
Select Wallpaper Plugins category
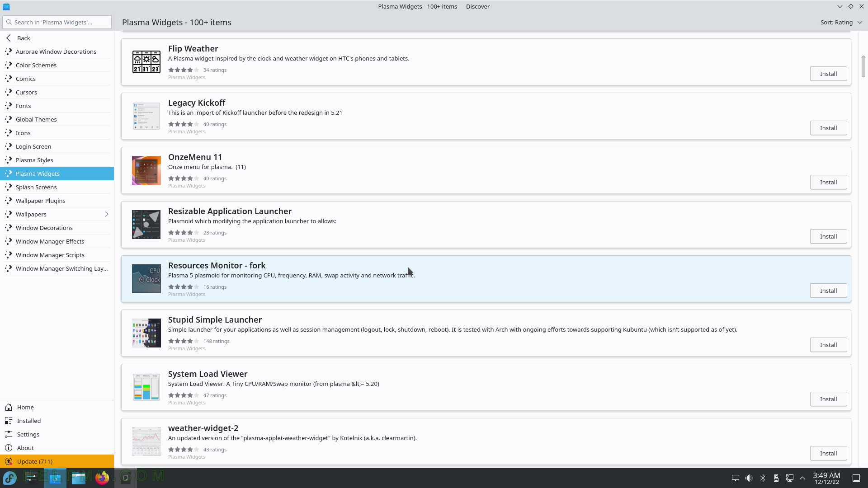click(x=57, y=201)
